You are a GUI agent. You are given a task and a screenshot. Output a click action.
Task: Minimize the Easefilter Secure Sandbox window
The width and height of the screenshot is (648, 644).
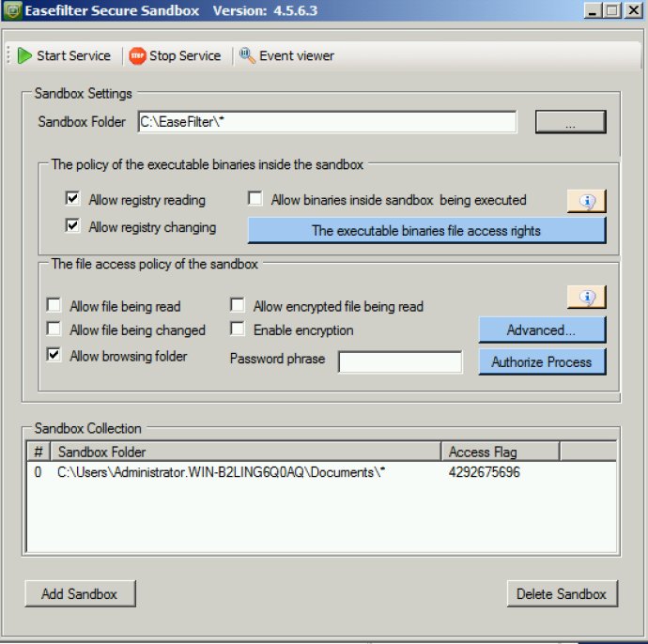[593, 10]
